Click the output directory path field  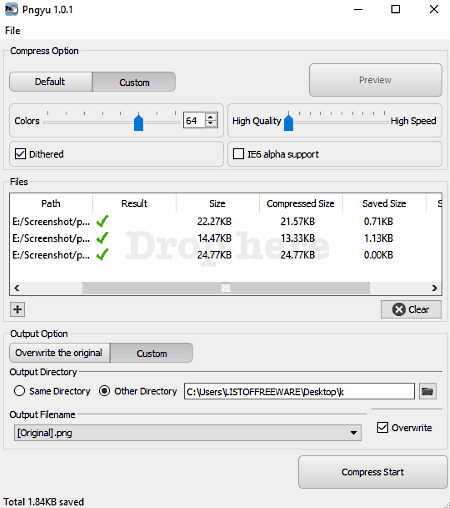pos(299,391)
